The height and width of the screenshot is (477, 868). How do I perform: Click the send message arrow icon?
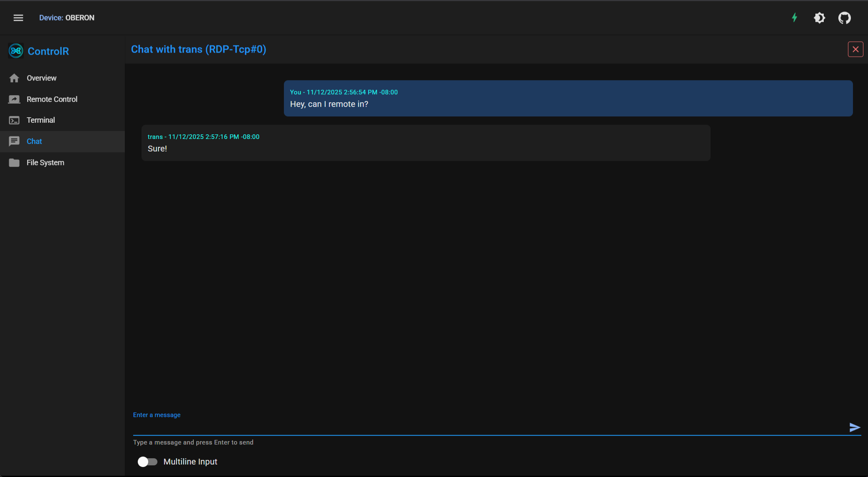855,427
